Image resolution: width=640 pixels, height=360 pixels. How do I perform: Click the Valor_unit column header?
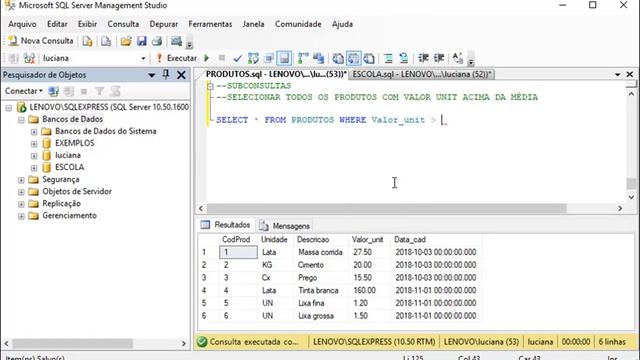coord(369,240)
